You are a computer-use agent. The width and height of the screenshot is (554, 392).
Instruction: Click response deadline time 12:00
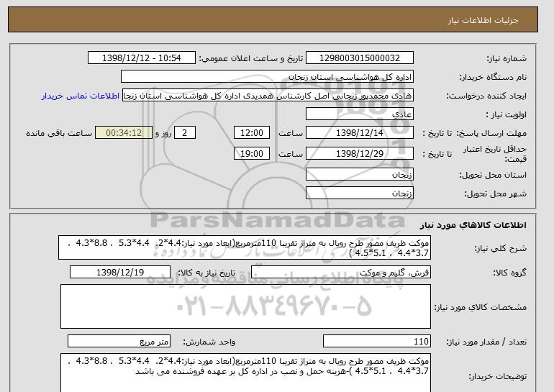click(x=252, y=133)
